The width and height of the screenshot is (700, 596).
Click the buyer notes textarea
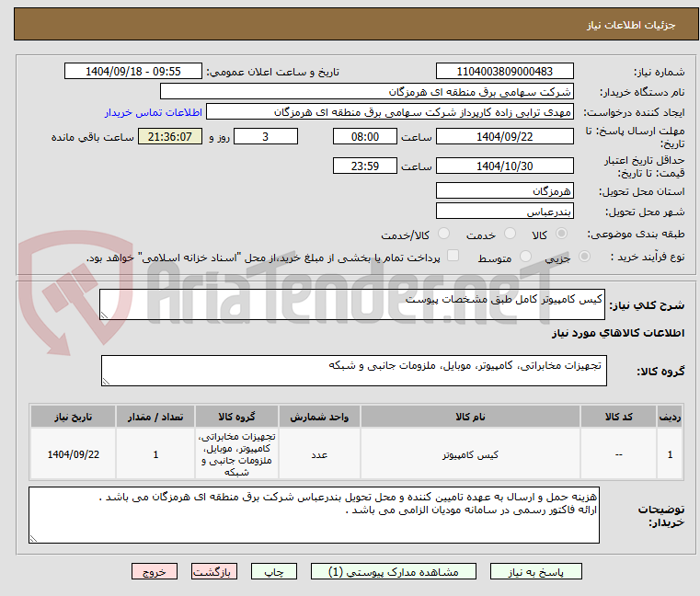coord(314,515)
